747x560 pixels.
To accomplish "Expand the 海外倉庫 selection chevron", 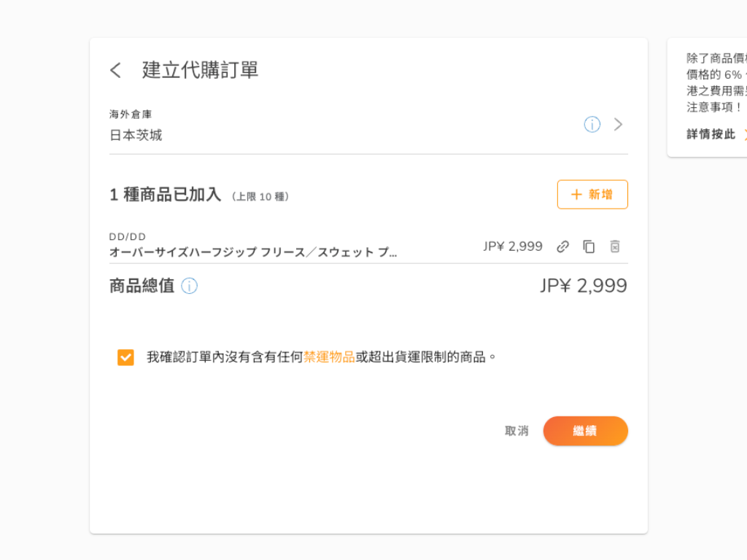I will [619, 125].
